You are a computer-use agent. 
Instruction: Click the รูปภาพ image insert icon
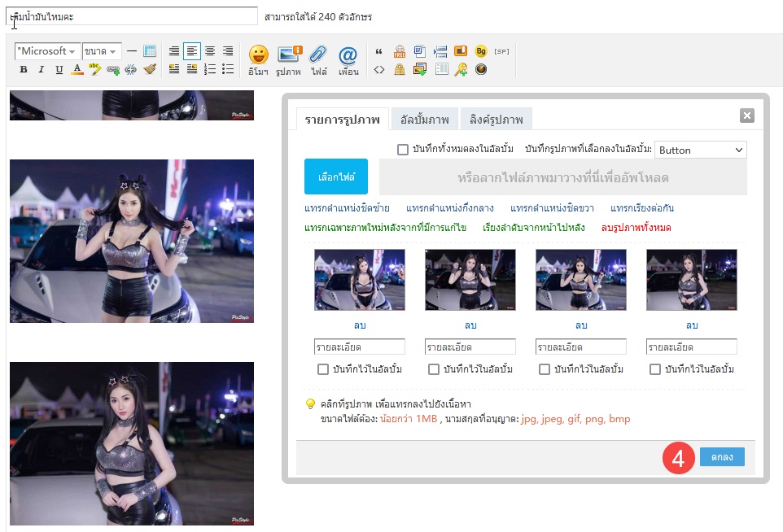pos(288,55)
